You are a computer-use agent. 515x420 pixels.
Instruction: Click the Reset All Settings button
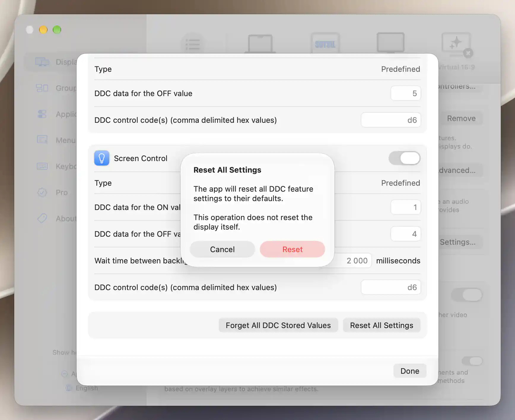382,325
